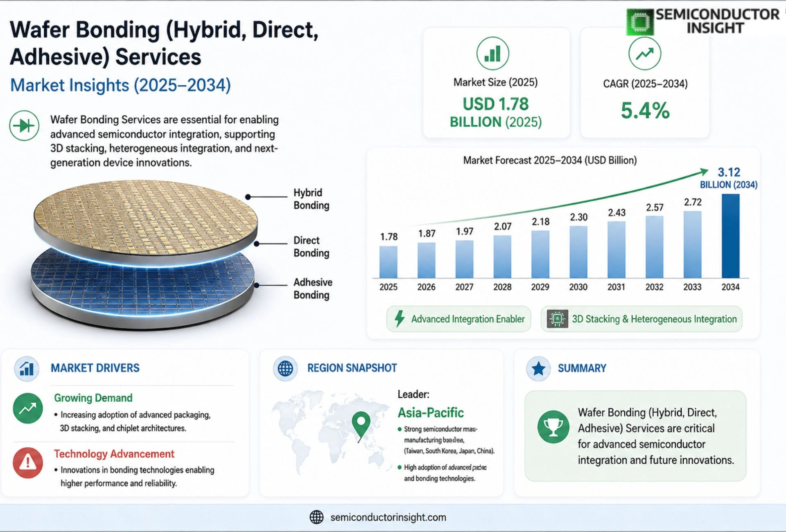The width and height of the screenshot is (786, 532).
Task: Click the Taiwan, South Korea, Japan, China text
Action: [x=449, y=451]
